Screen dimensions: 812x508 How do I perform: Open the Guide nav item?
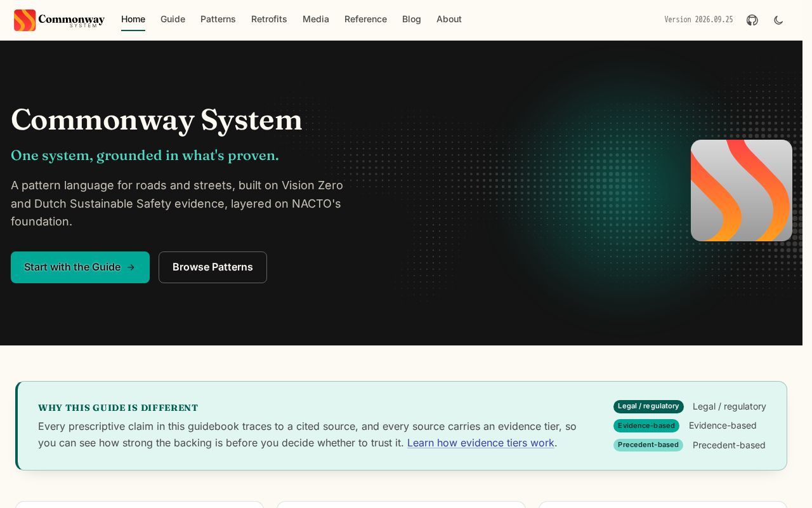click(x=173, y=19)
